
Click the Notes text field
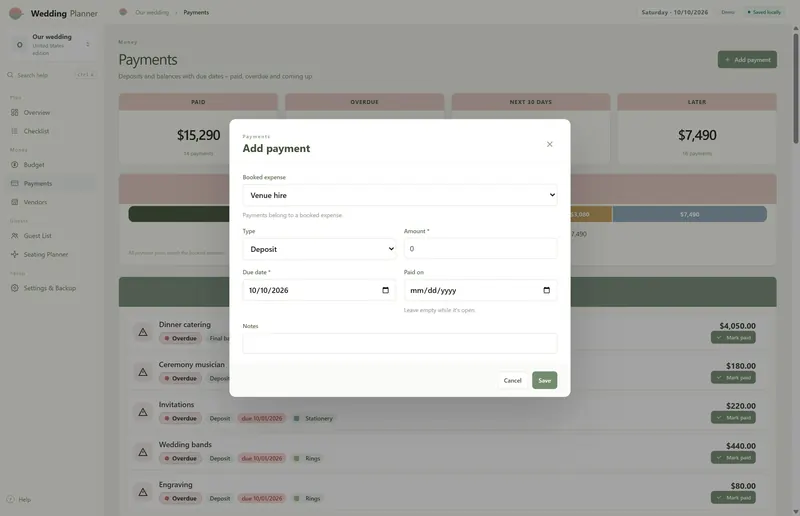point(399,343)
